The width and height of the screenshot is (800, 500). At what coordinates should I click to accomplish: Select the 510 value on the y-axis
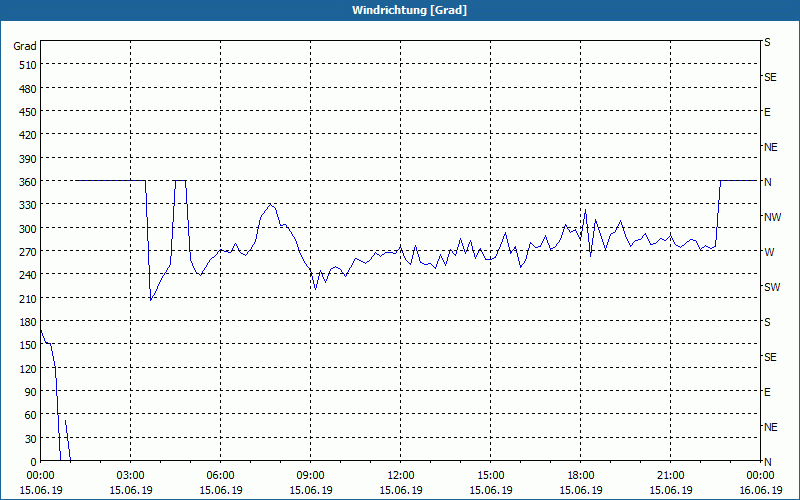[x=28, y=65]
